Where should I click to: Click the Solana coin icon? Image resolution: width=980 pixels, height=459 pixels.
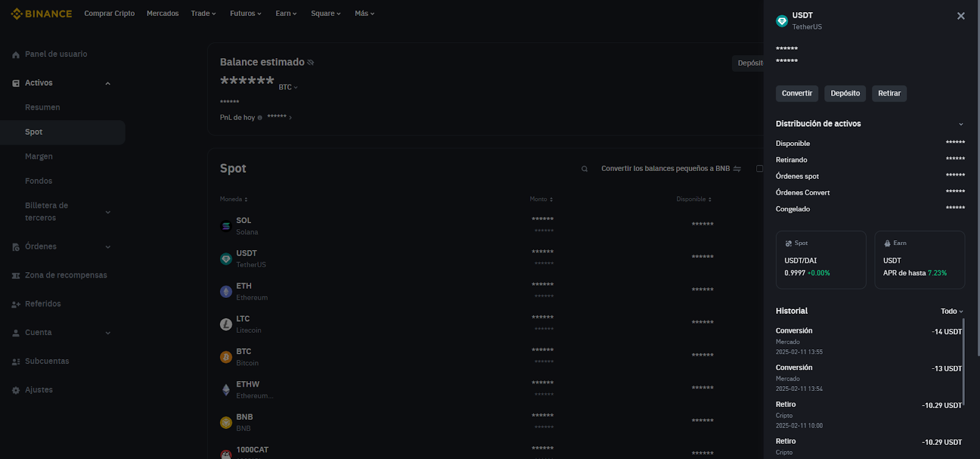(x=226, y=226)
